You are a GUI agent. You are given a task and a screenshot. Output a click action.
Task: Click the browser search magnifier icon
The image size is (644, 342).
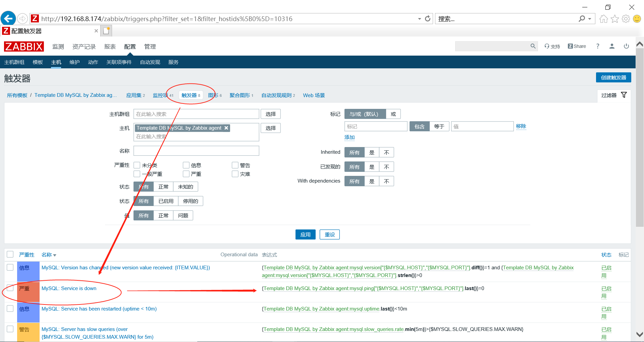click(582, 19)
